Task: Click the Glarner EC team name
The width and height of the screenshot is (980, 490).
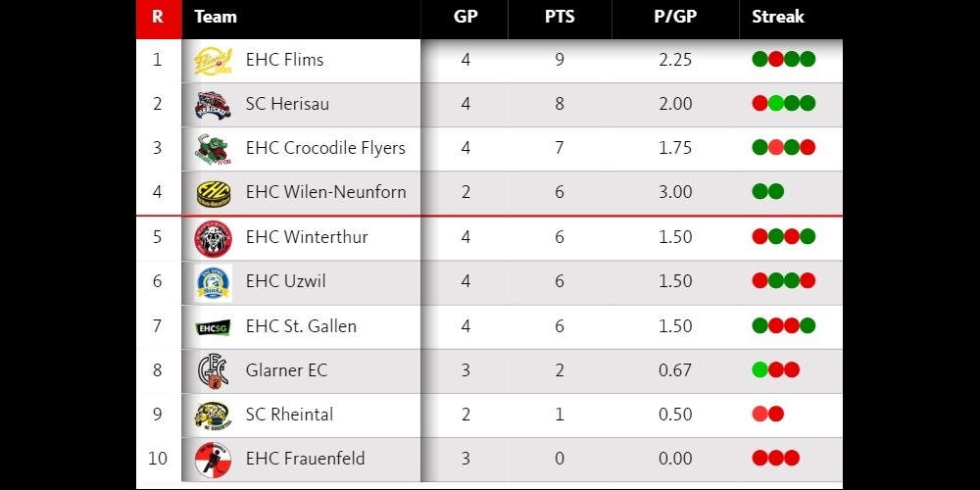Action: click(x=286, y=370)
